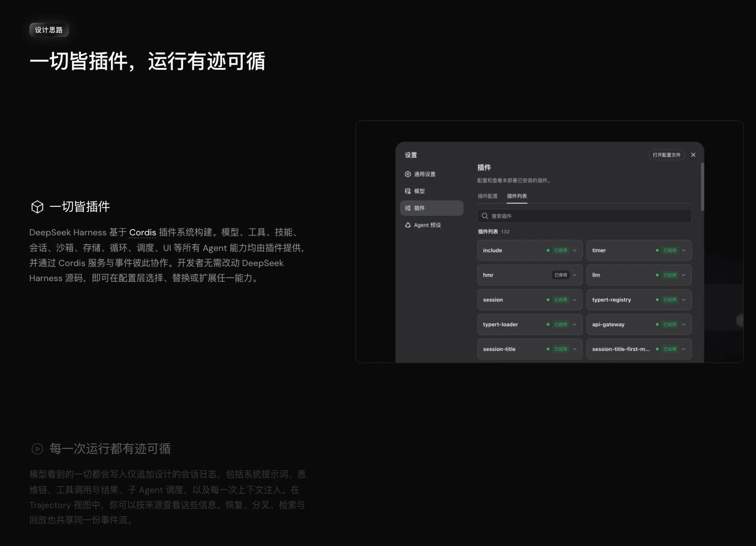Click the api-gateway plugin name
The width and height of the screenshot is (756, 546).
[x=608, y=325]
